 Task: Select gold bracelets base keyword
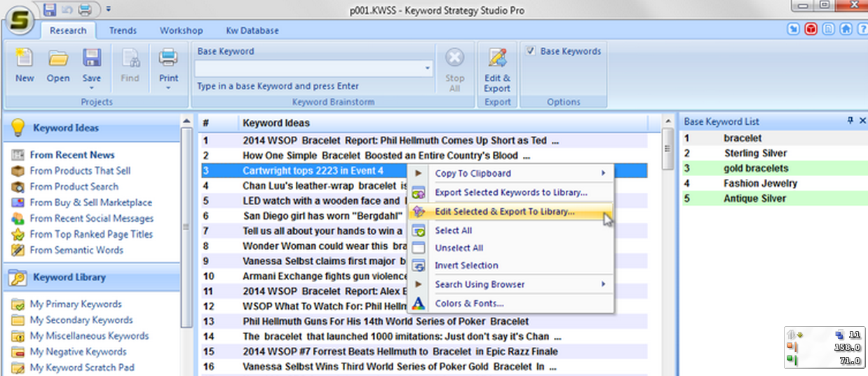(774, 168)
